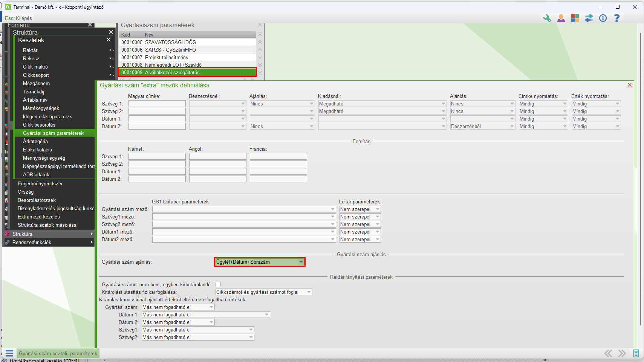Expand the Raktár submenu
Viewport: 644px width, 362px height.
(63, 50)
